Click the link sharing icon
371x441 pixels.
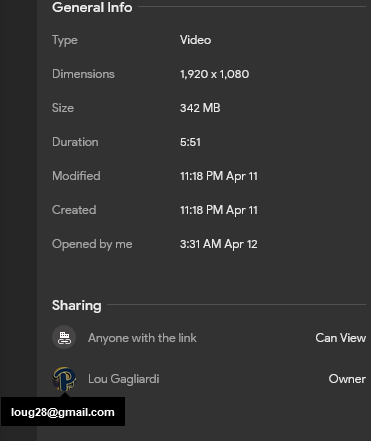[x=64, y=337]
